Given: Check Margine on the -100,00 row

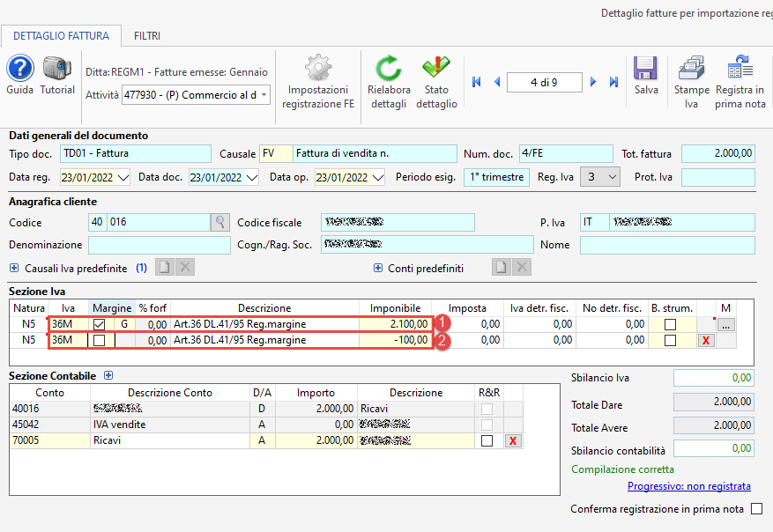Looking at the screenshot, I should tap(99, 340).
